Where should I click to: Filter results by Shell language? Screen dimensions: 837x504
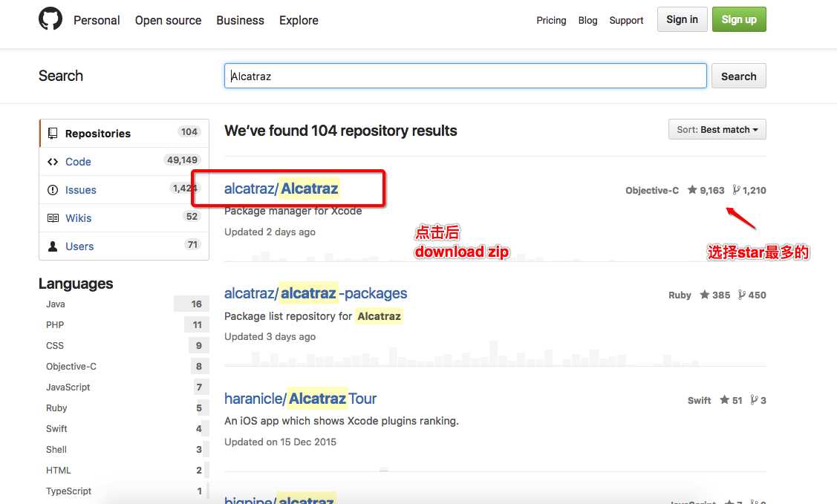pos(56,450)
